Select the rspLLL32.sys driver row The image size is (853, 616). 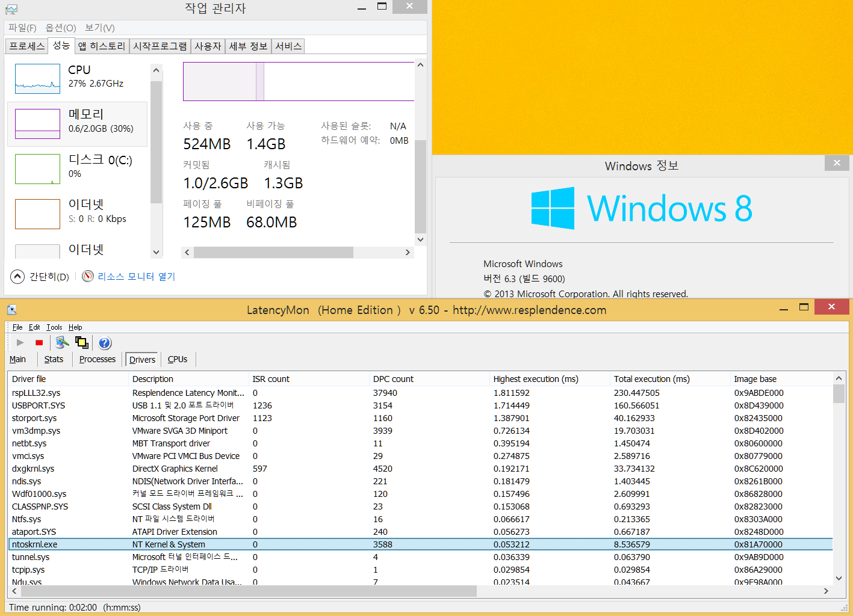tap(420, 393)
